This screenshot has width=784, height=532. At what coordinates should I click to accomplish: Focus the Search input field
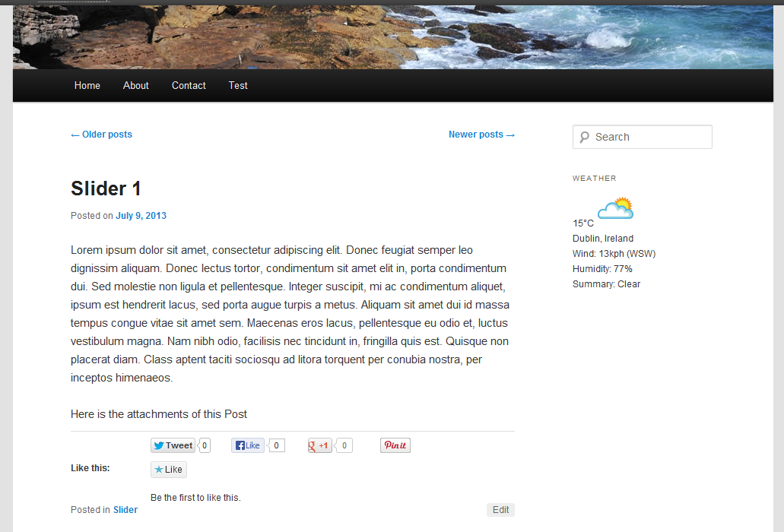click(x=650, y=137)
